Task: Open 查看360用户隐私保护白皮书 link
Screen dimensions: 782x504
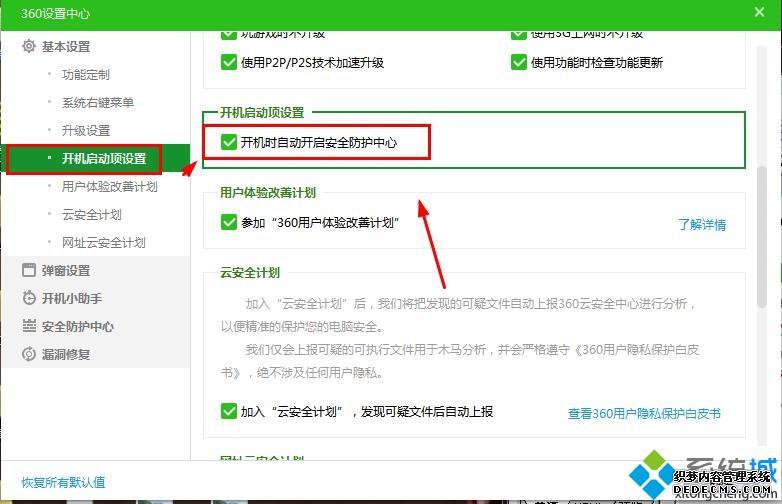Action: tap(644, 413)
